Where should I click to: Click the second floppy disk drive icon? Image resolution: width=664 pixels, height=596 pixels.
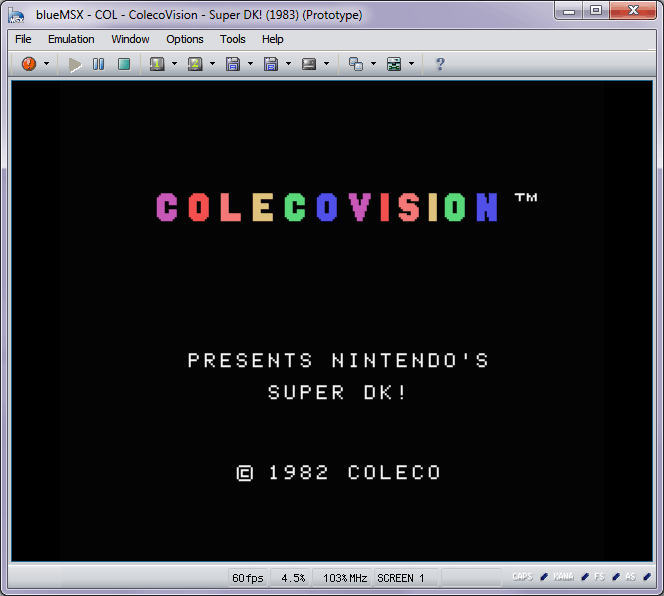coord(271,64)
